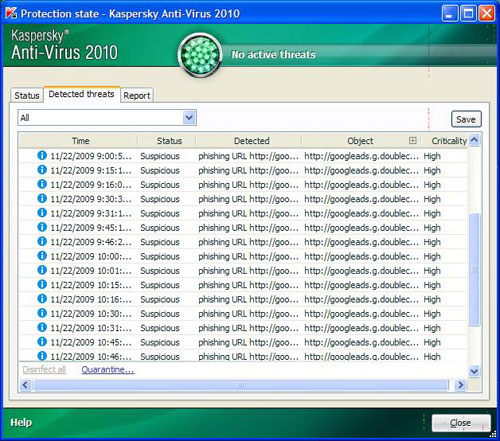Viewport: 500px width, 441px height.
Task: Select the Suspicious status in the 10:30 row
Action: pos(160,314)
